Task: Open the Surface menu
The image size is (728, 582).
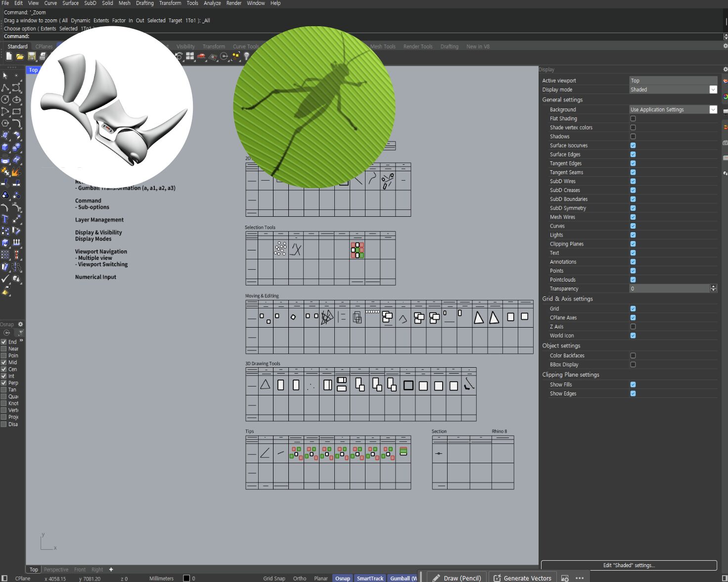Action: click(x=70, y=3)
